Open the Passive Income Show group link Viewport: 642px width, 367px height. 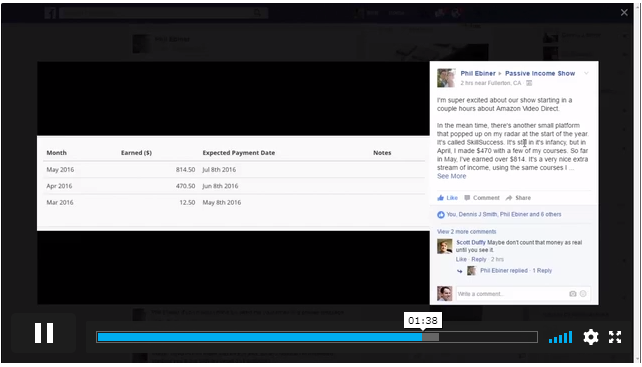[x=540, y=73]
